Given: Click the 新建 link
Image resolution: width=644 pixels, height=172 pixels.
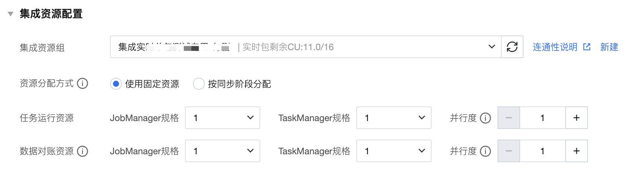Looking at the screenshot, I should (609, 47).
